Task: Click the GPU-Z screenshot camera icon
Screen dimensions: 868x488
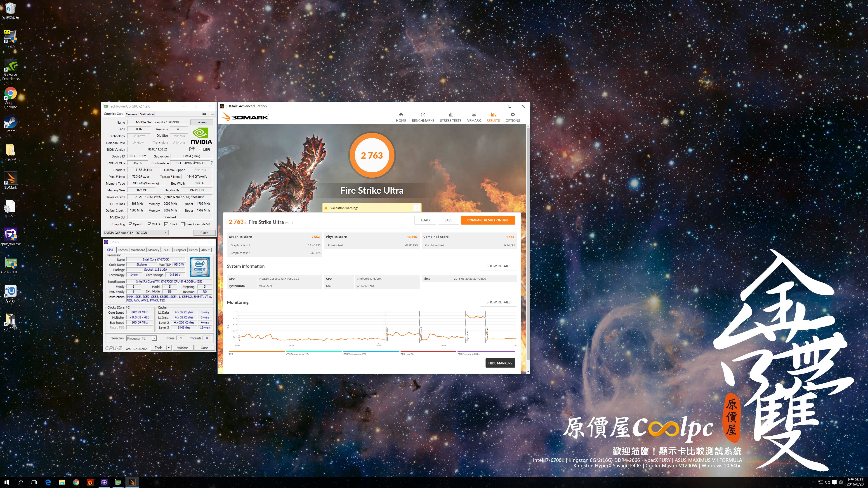Action: tap(204, 114)
